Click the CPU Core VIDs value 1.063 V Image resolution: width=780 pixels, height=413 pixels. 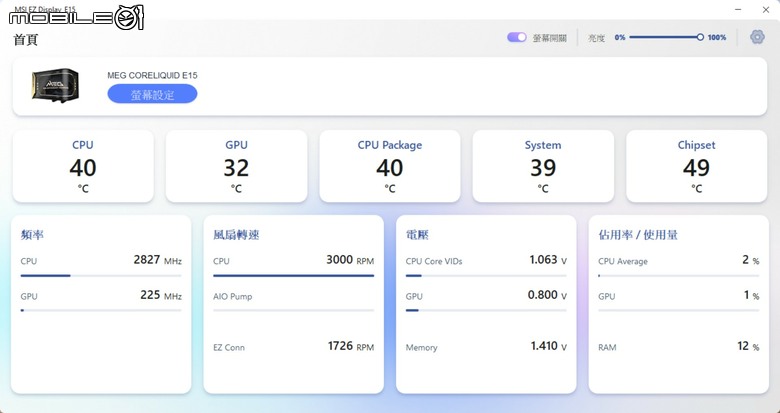click(x=548, y=260)
